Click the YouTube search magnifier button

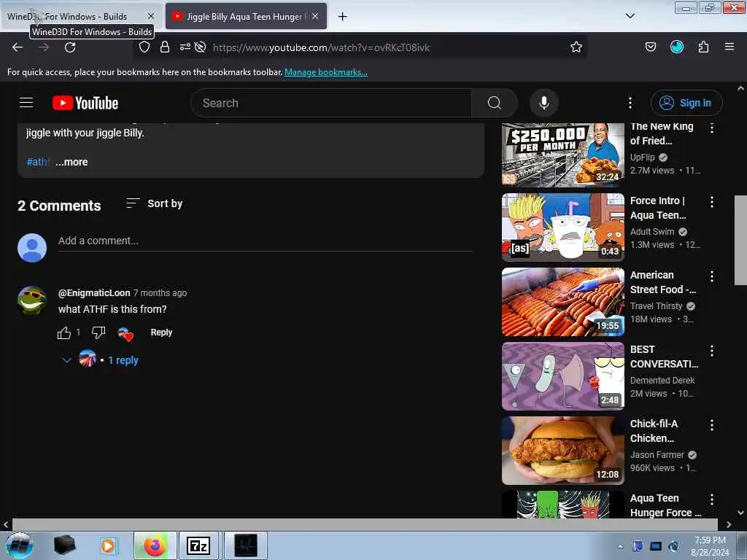tap(494, 103)
